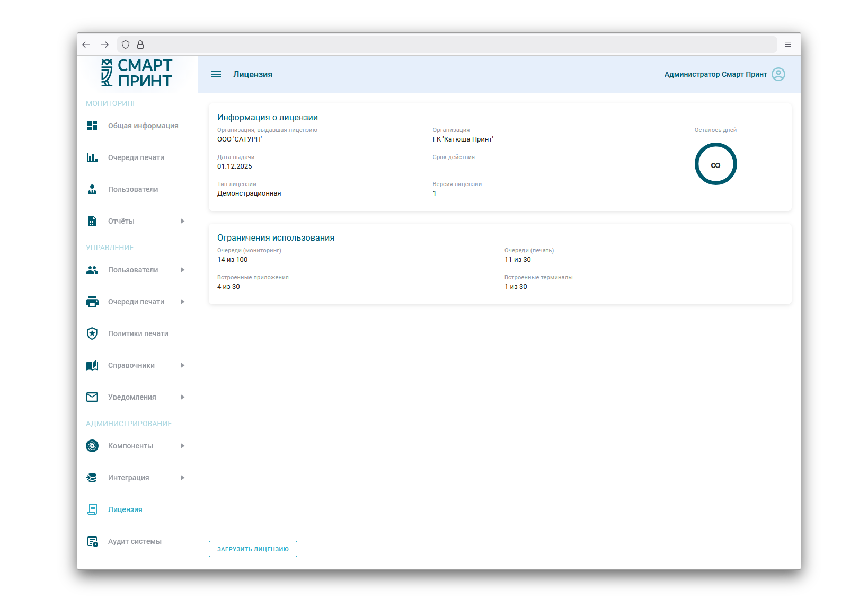This screenshot has width=868, height=616.
Task: Click the spiral icon for Компоненты
Action: [92, 446]
